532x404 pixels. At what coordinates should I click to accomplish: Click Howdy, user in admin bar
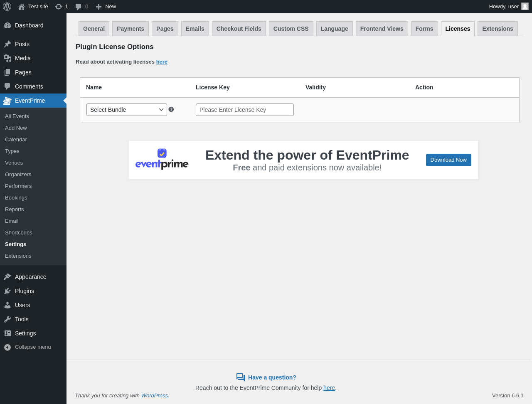504,7
